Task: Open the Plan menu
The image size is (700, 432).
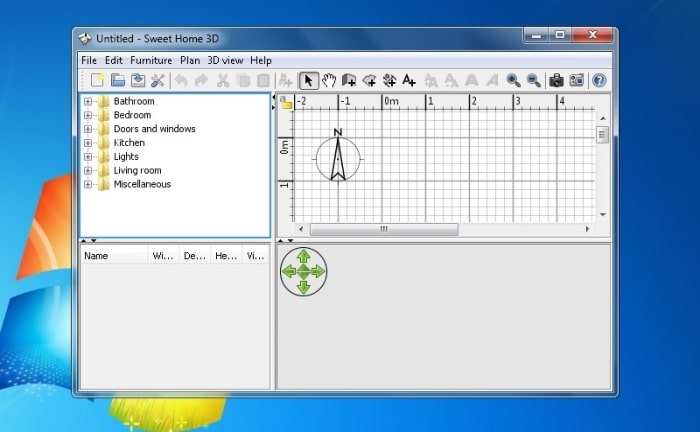Action: 190,60
